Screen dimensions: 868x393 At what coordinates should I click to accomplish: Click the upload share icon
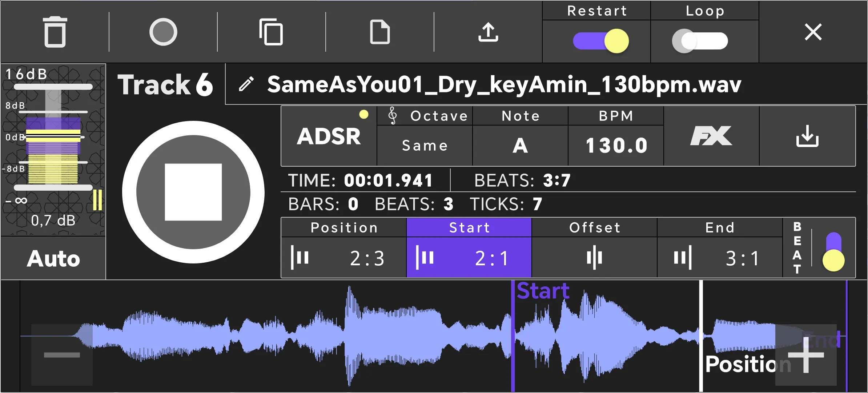(488, 32)
